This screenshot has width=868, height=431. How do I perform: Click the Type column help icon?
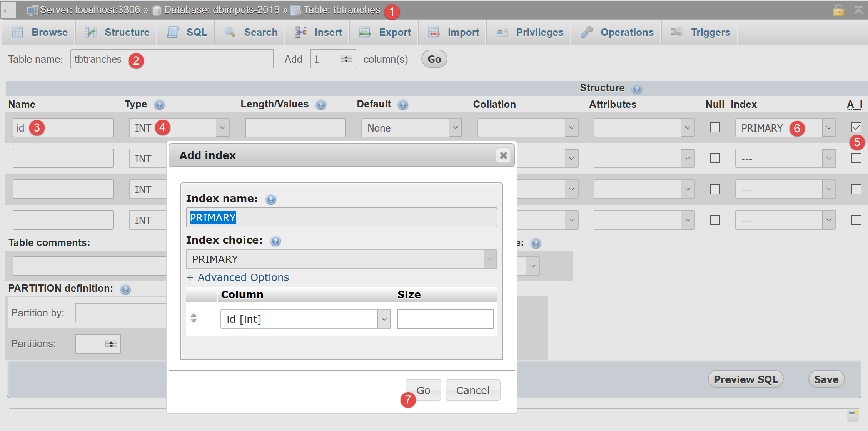(159, 105)
